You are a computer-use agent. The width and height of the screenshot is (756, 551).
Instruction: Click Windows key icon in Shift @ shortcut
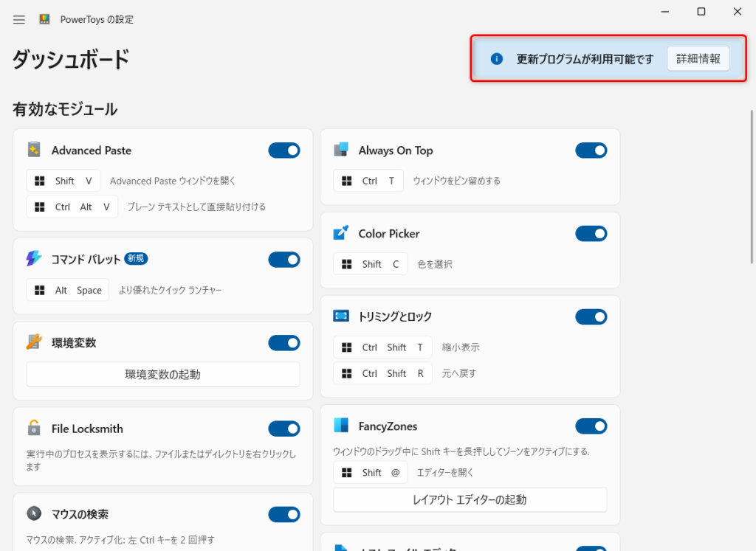(x=347, y=473)
